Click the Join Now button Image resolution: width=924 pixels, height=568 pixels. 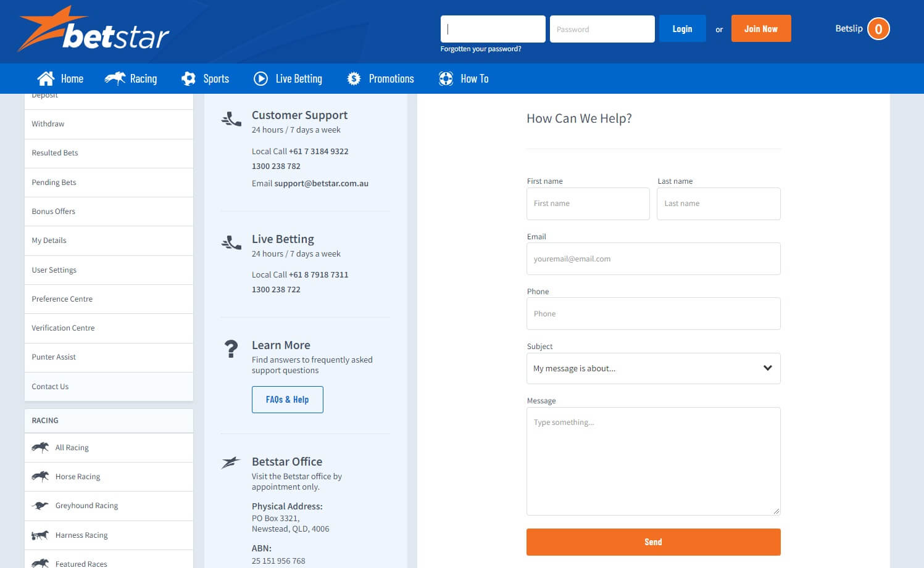point(761,29)
